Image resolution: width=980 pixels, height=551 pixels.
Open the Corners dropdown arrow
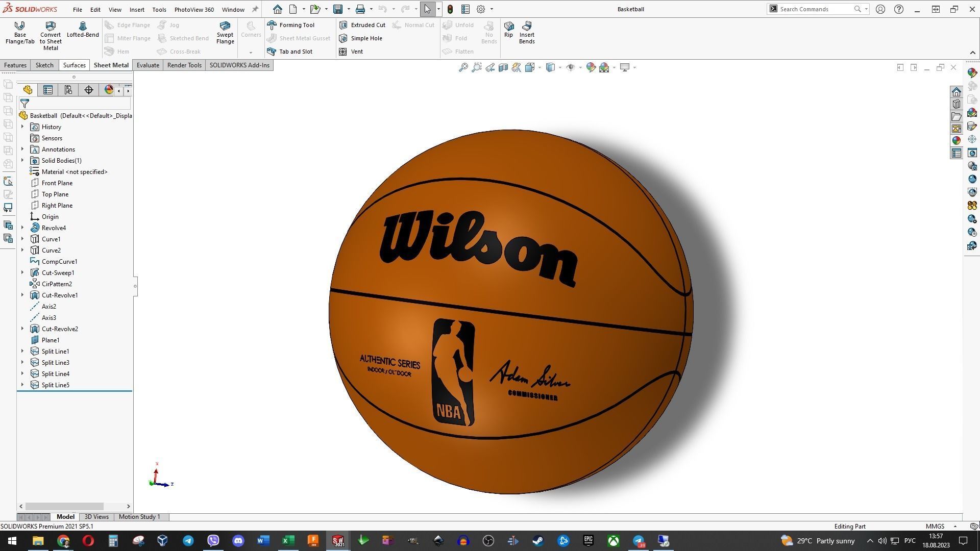point(251,53)
